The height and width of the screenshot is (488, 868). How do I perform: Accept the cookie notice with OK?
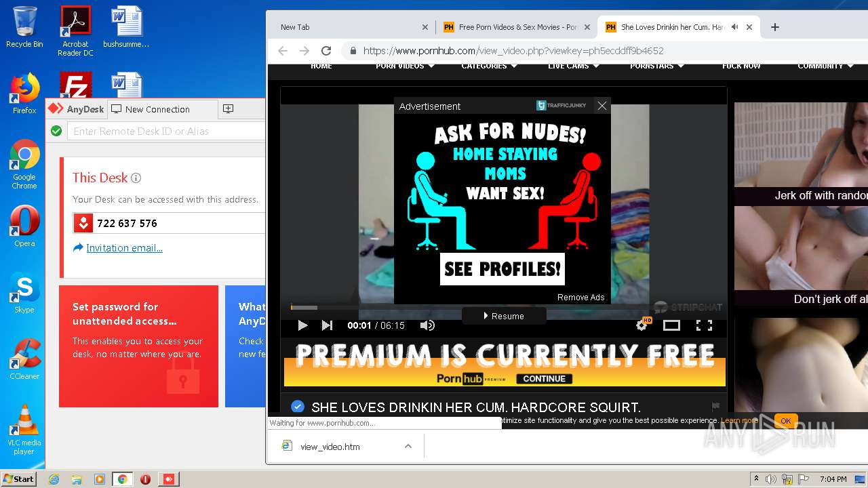[x=785, y=421]
